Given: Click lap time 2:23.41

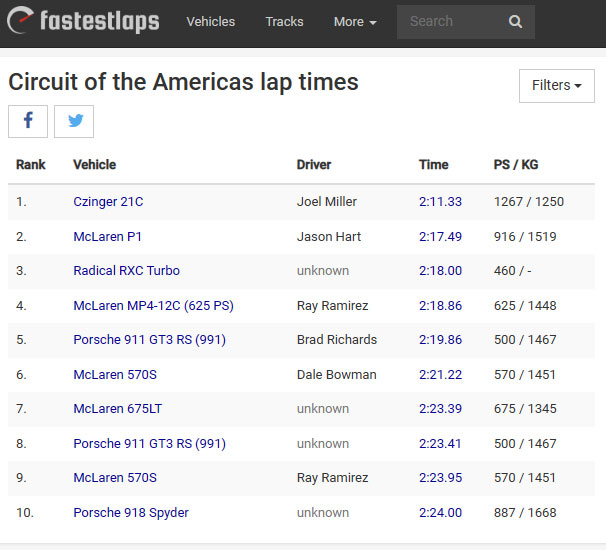Looking at the screenshot, I should [x=440, y=443].
